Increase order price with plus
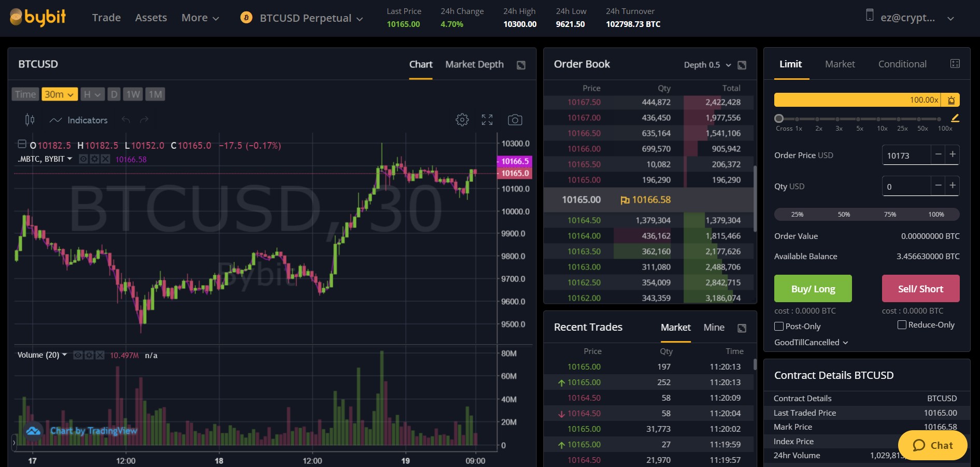This screenshot has width=980, height=467. tap(953, 154)
